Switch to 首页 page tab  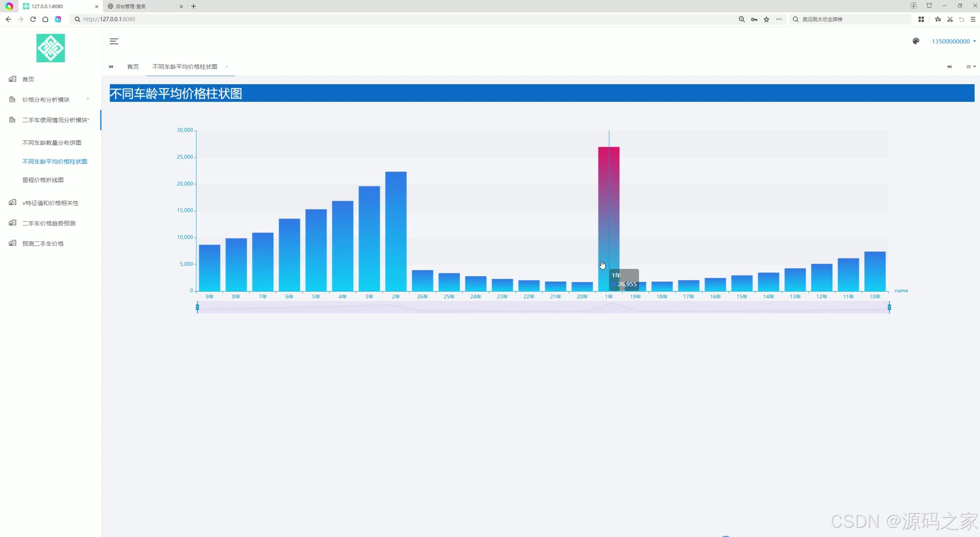pyautogui.click(x=133, y=66)
